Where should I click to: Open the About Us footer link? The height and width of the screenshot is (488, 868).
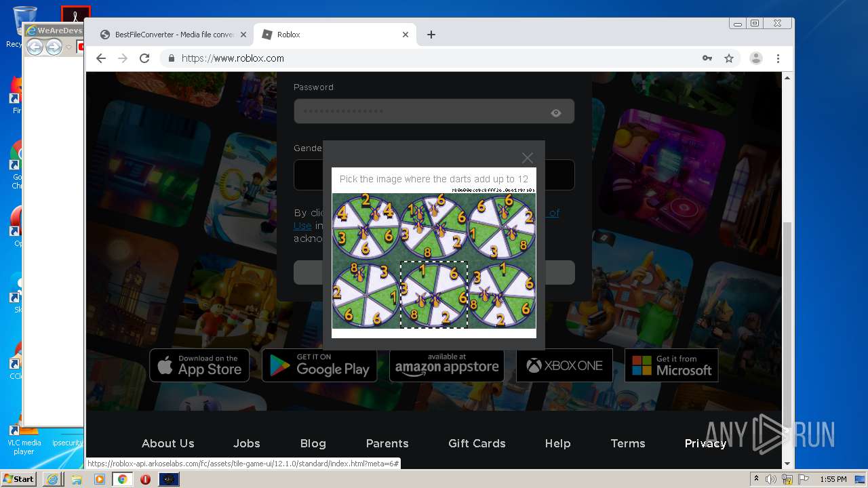(168, 443)
